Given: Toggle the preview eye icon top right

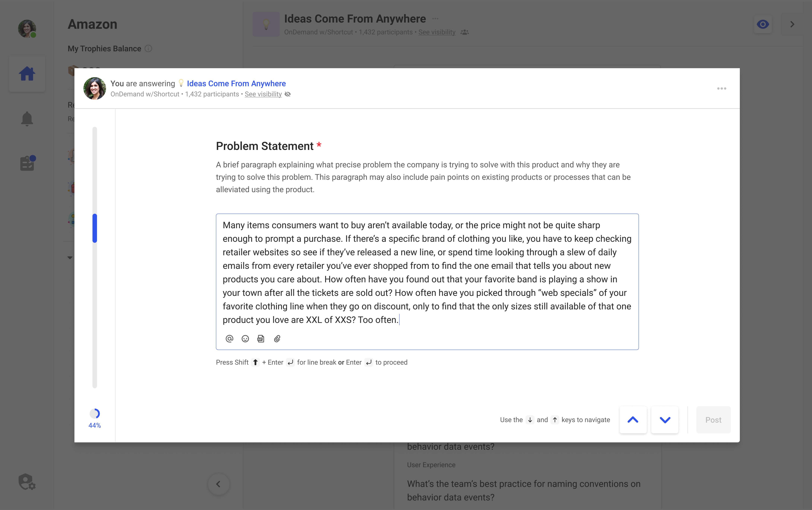Looking at the screenshot, I should 763,24.
